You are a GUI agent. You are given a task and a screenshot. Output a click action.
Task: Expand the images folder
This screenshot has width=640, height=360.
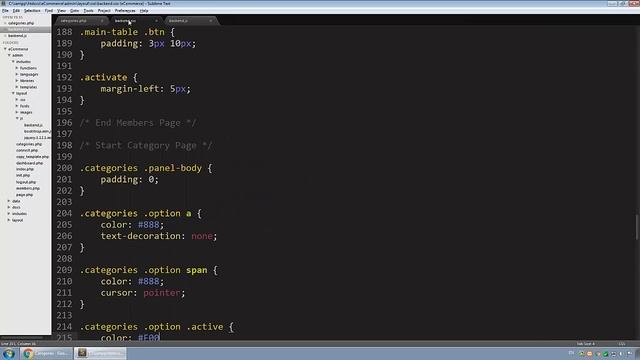pyautogui.click(x=17, y=112)
